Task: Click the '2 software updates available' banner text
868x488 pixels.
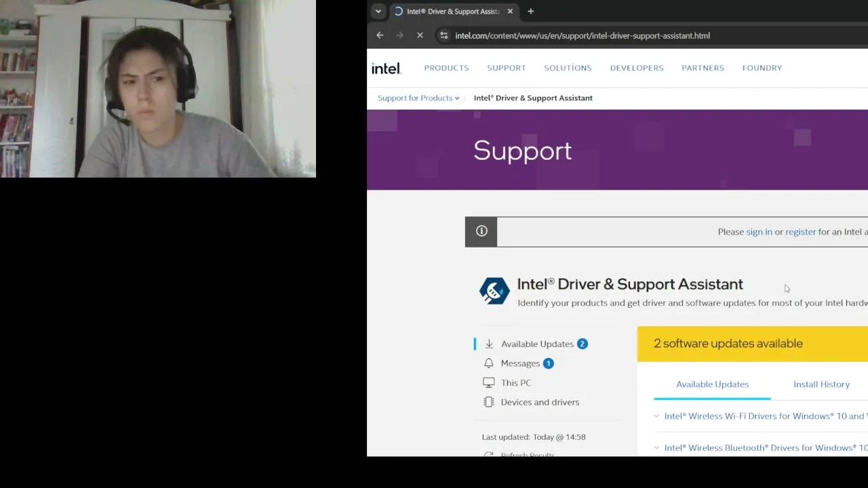Action: tap(728, 344)
